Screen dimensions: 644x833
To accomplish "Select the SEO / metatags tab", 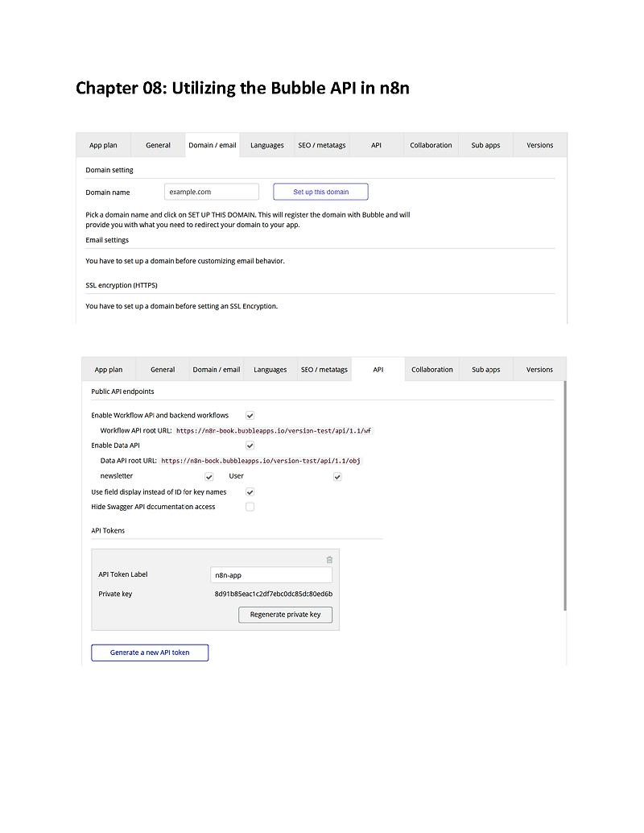I will pos(324,369).
